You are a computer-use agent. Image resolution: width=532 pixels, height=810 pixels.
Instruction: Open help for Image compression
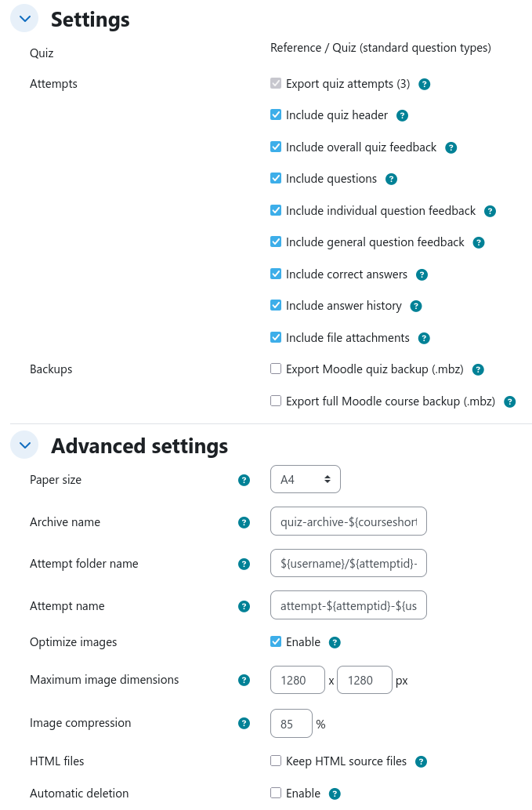pyautogui.click(x=244, y=723)
